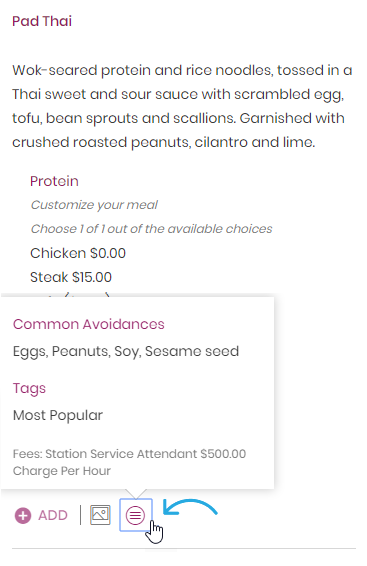Click the Common Avoidances heading
Viewport: 367px width, 566px height.
click(89, 324)
